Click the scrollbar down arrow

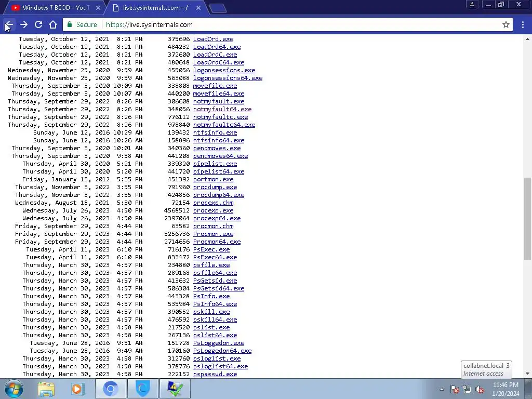click(528, 374)
